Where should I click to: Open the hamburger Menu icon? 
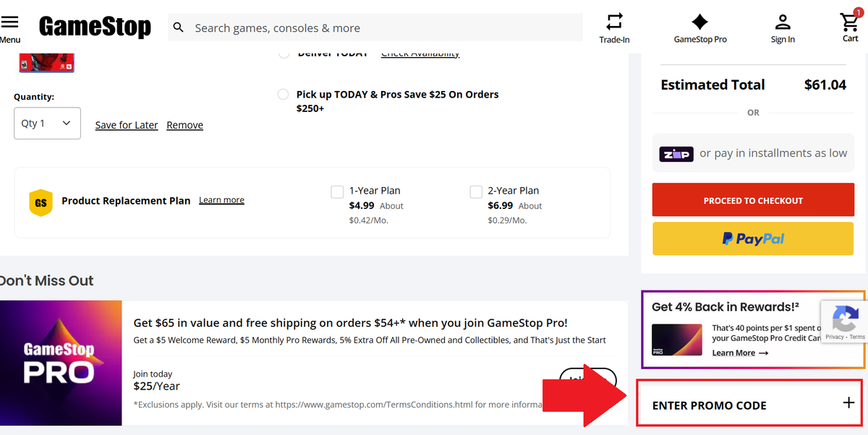(10, 22)
